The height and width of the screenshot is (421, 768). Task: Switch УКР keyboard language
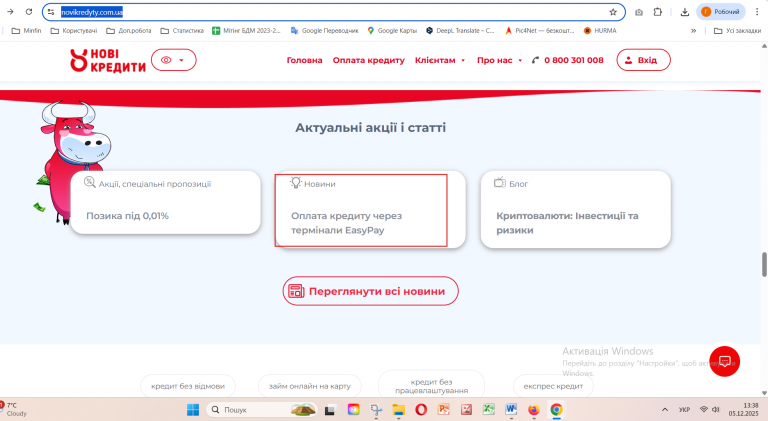[684, 410]
